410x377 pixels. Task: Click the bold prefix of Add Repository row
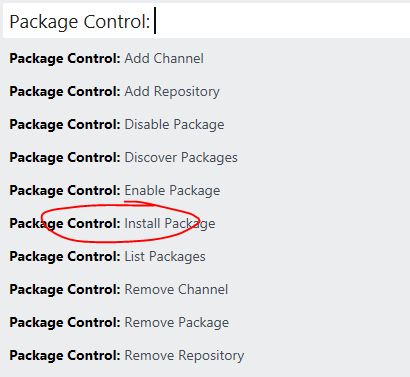pos(65,92)
